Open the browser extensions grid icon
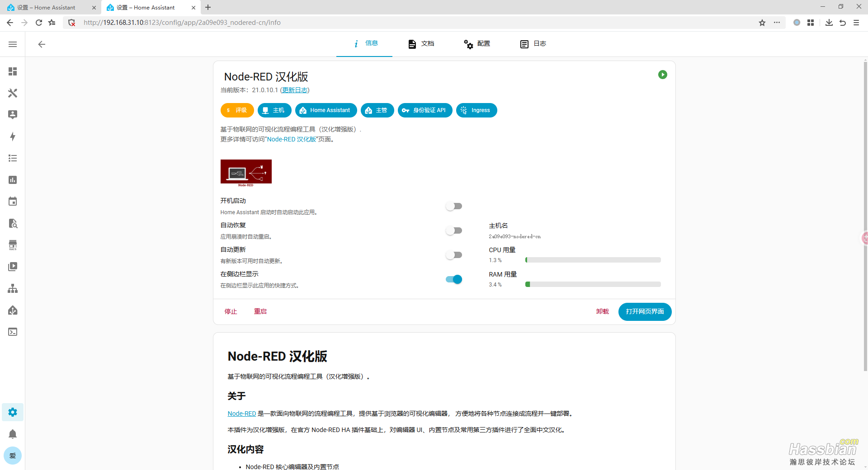The width and height of the screenshot is (868, 470). pos(811,23)
